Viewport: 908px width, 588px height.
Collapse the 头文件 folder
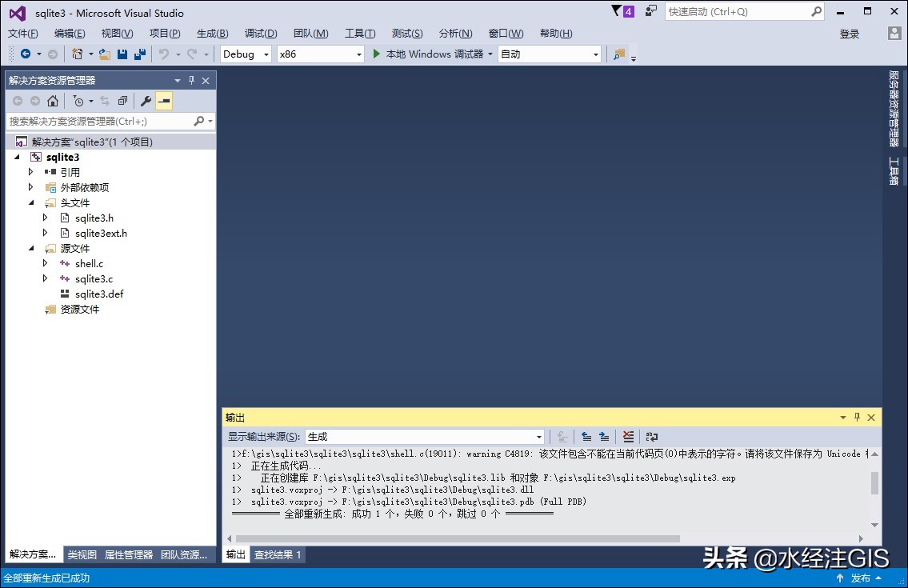click(x=31, y=202)
